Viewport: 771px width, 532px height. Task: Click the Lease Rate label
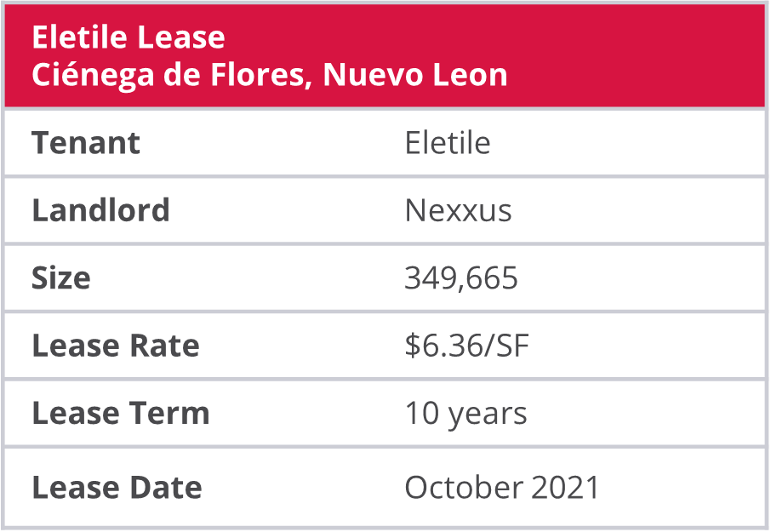click(116, 346)
